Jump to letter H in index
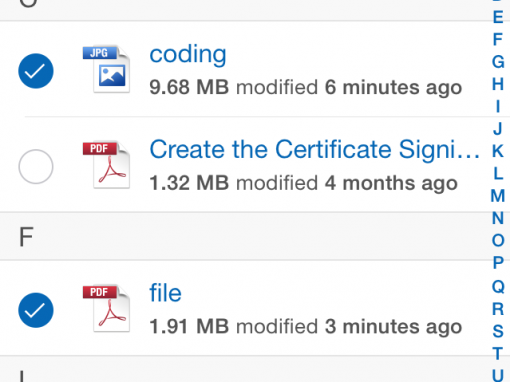This screenshot has width=510, height=382. [x=498, y=84]
